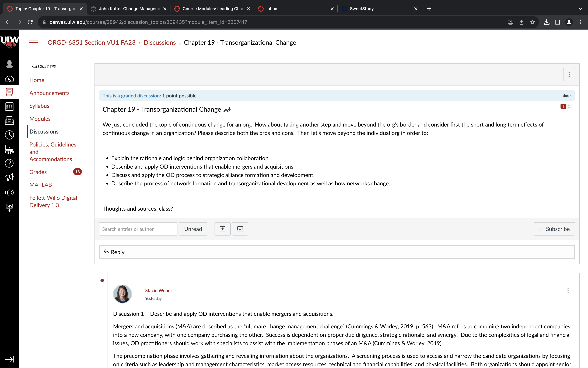Open MATLAB course link
This screenshot has height=368, width=588.
(41, 185)
